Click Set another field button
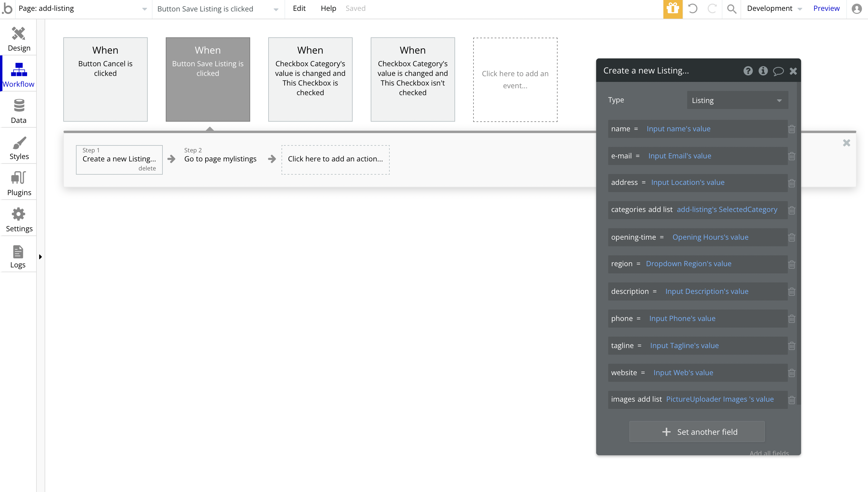Screen dimensions: 868x492 [x=697, y=431]
